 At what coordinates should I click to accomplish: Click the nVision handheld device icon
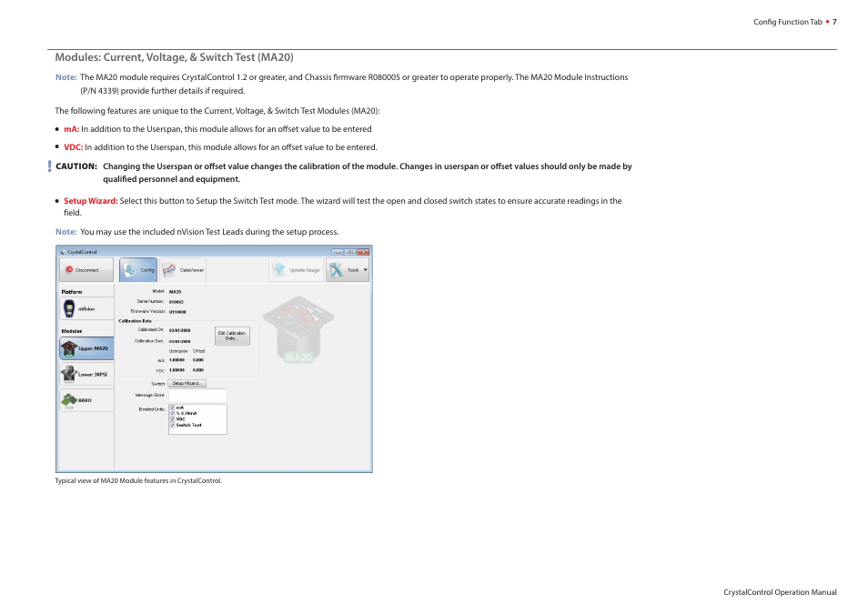pos(68,308)
